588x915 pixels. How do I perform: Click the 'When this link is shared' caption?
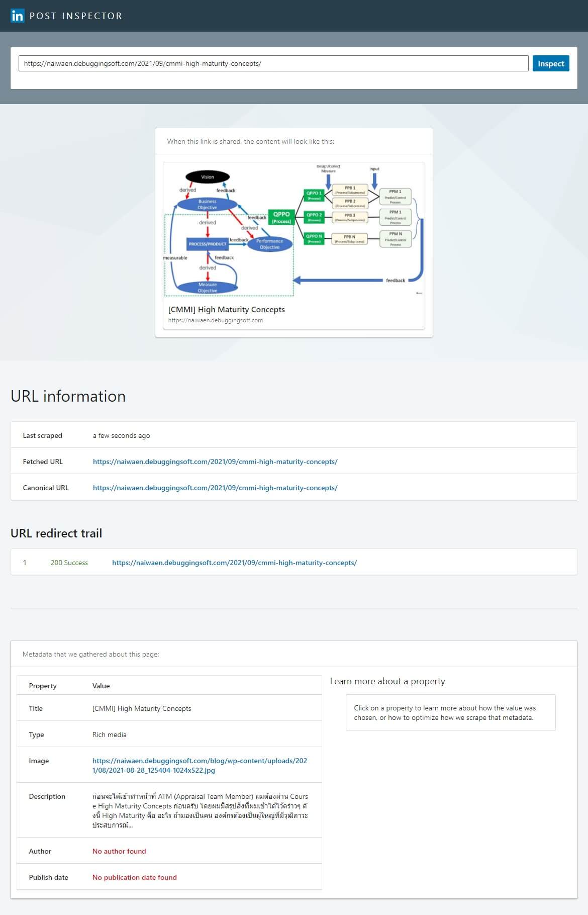[x=251, y=141]
